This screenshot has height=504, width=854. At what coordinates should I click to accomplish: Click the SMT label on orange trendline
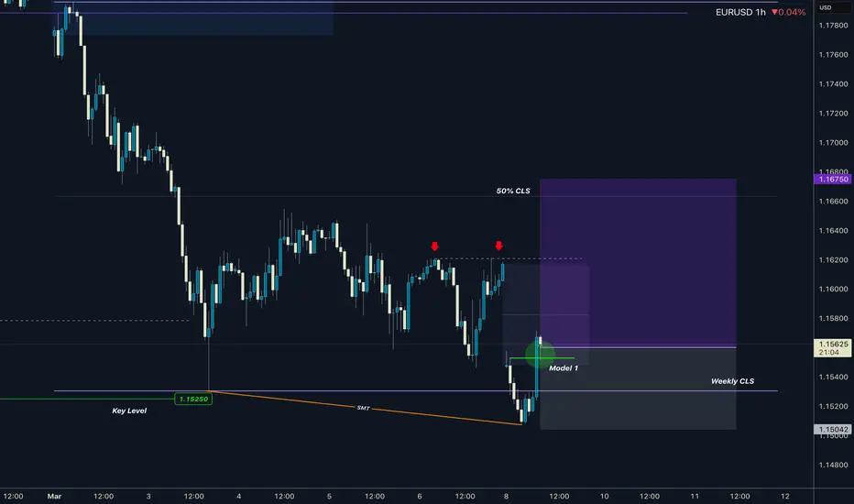(363, 408)
